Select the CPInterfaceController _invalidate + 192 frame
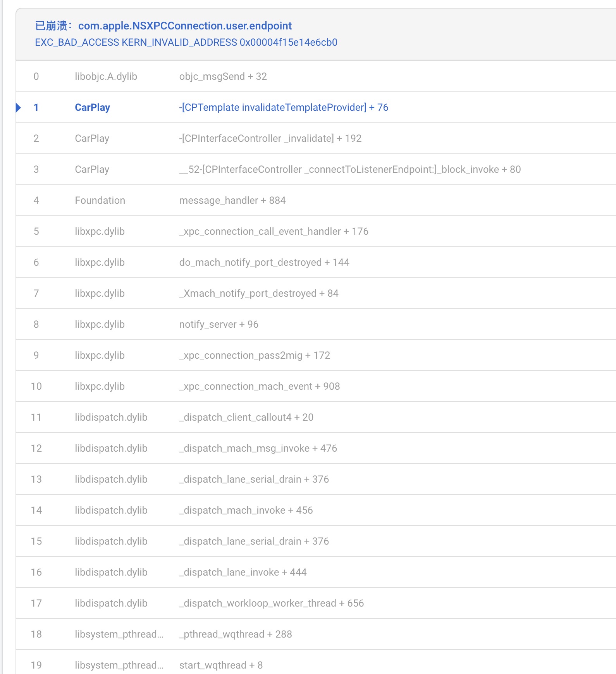 pyautogui.click(x=270, y=138)
